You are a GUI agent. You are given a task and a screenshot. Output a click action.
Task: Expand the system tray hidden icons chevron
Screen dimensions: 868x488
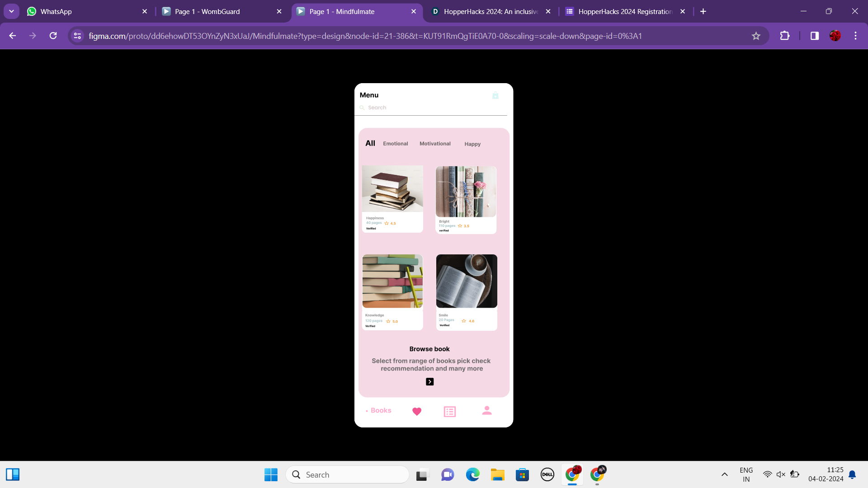coord(724,474)
